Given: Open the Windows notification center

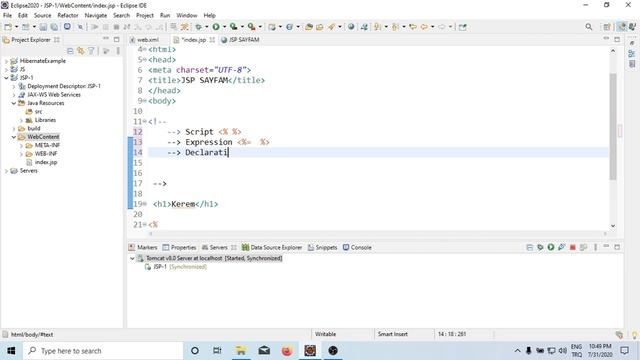Looking at the screenshot, I should (x=624, y=351).
